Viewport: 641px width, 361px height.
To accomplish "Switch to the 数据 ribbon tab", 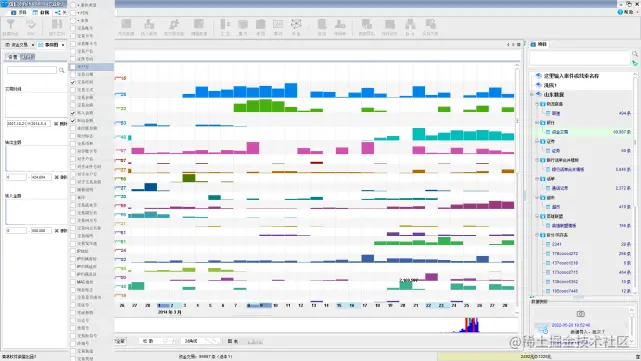I will point(41,13).
